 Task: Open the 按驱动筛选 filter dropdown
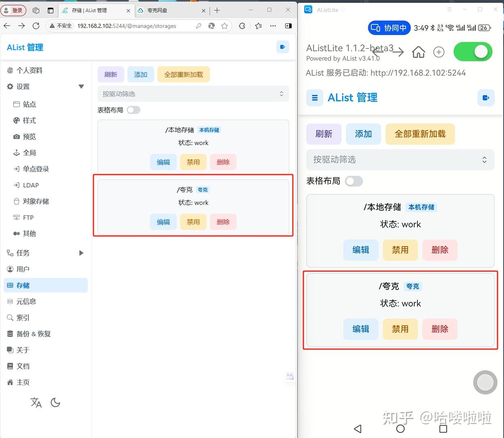[193, 94]
